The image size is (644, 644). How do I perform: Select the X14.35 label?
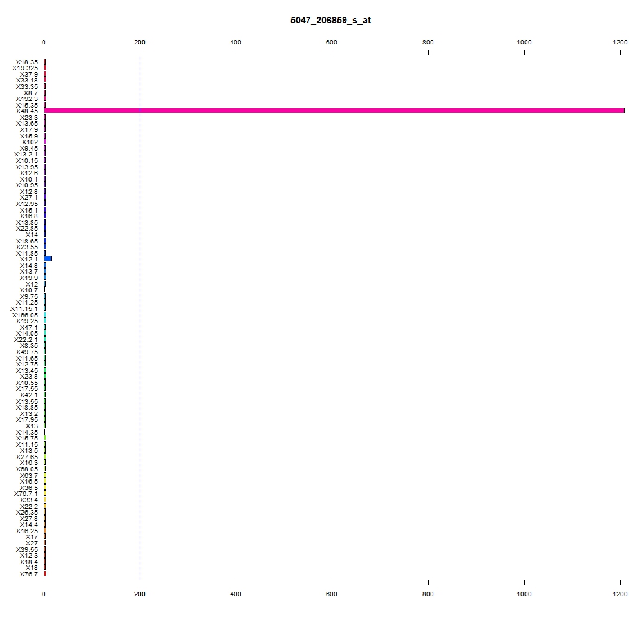click(26, 433)
